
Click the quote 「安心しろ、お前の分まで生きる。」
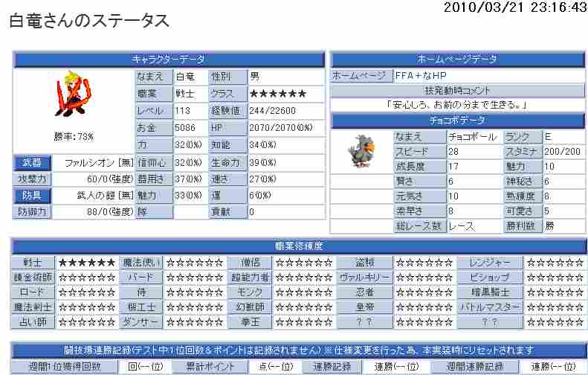click(457, 105)
